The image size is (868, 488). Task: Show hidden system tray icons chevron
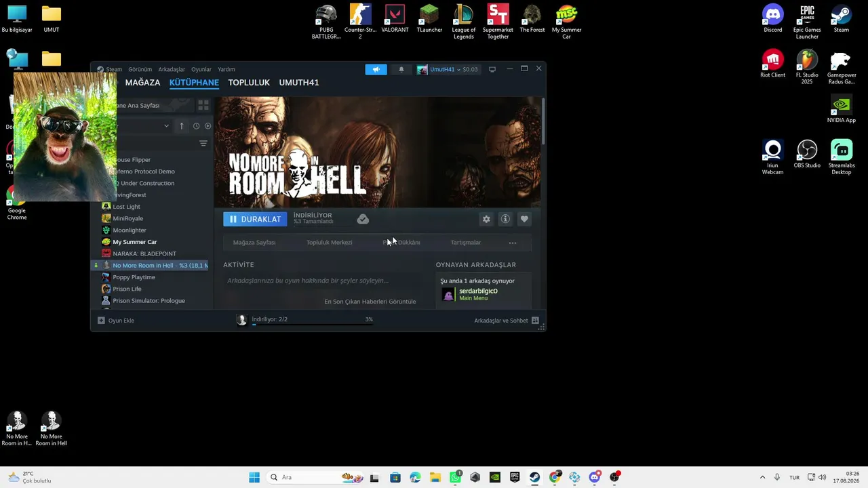762,477
